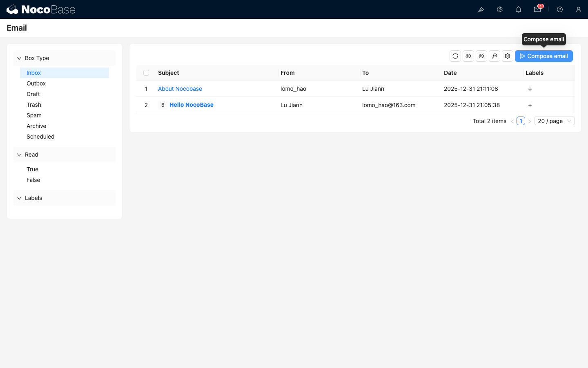Open the email search magnifier icon
The image size is (588, 368).
[494, 56]
